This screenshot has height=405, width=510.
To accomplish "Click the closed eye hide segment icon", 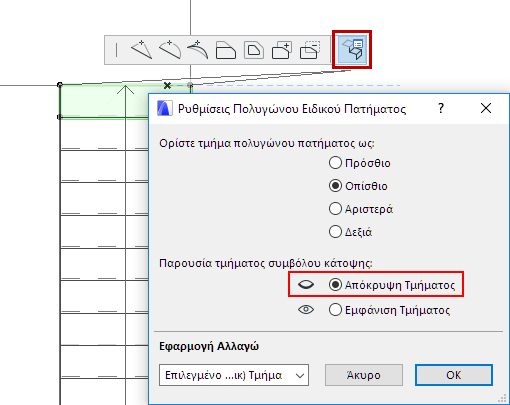I will (306, 285).
